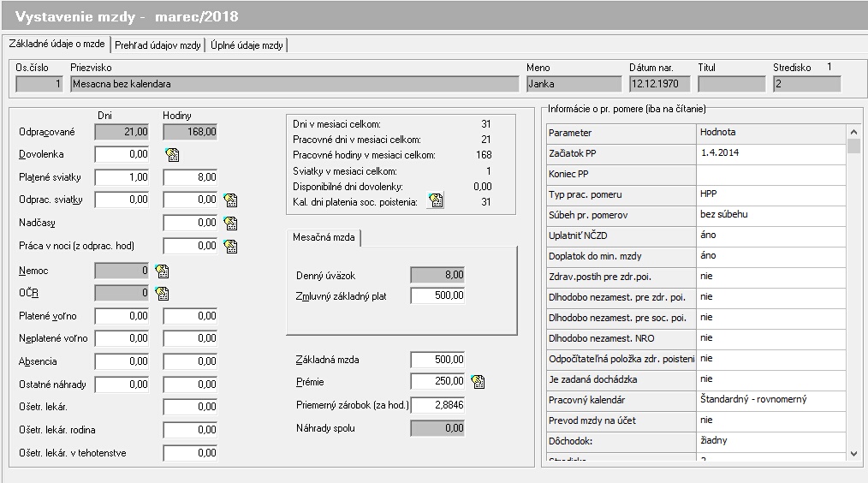Select the Koniec PP row label
868x483 pixels.
click(621, 174)
